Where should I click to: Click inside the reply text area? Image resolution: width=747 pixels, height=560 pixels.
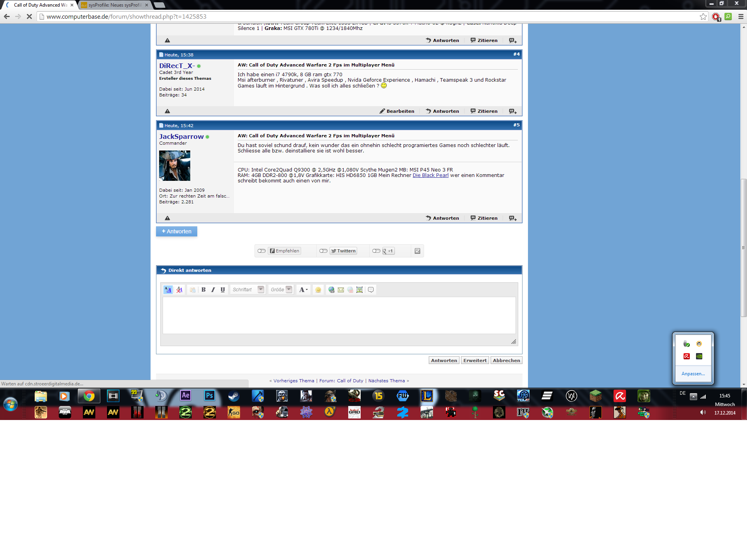pyautogui.click(x=339, y=315)
